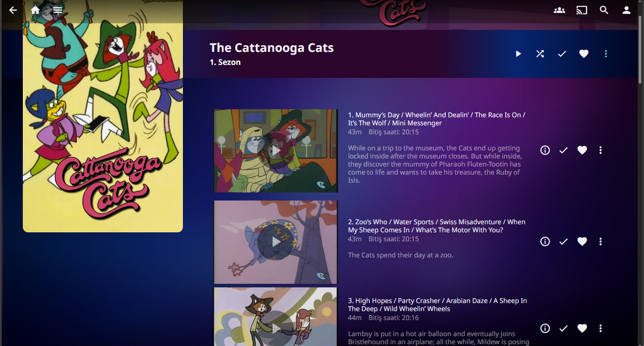Open the Zoo's Who episode title link
Image resolution: width=644 pixels, height=346 pixels.
[437, 226]
